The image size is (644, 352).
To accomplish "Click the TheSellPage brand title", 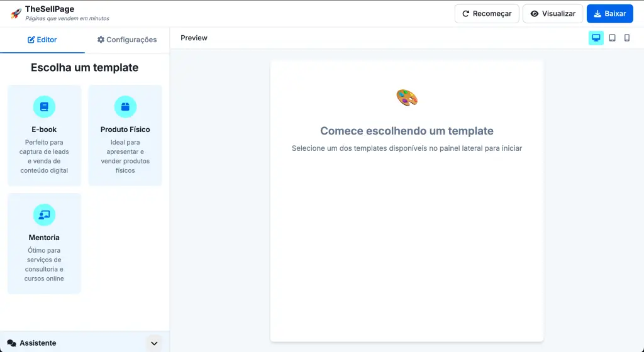I will [50, 9].
